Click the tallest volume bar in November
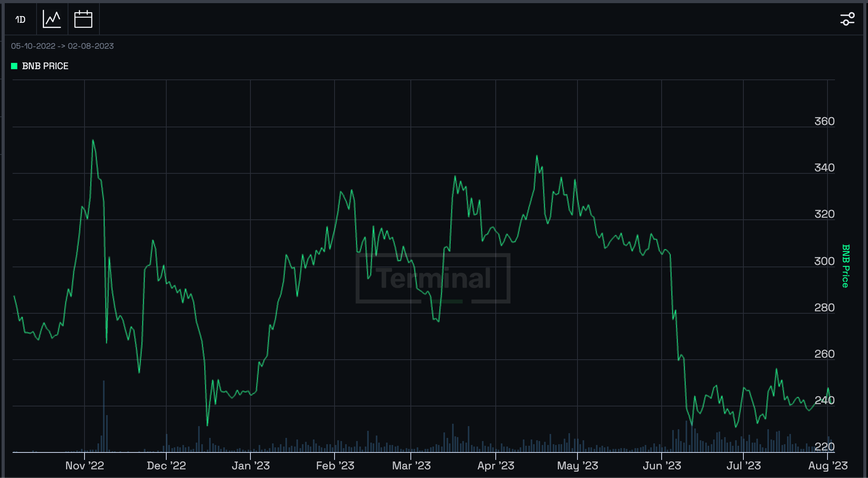The image size is (868, 478). tap(104, 416)
